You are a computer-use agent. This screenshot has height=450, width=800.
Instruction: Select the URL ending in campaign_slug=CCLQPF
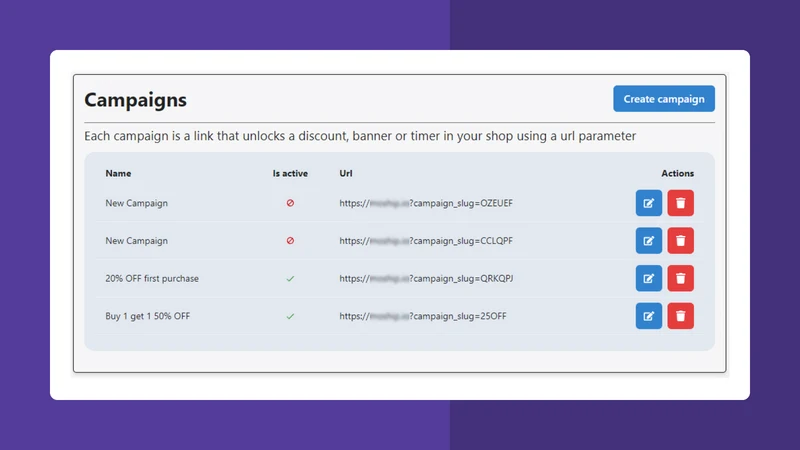426,241
